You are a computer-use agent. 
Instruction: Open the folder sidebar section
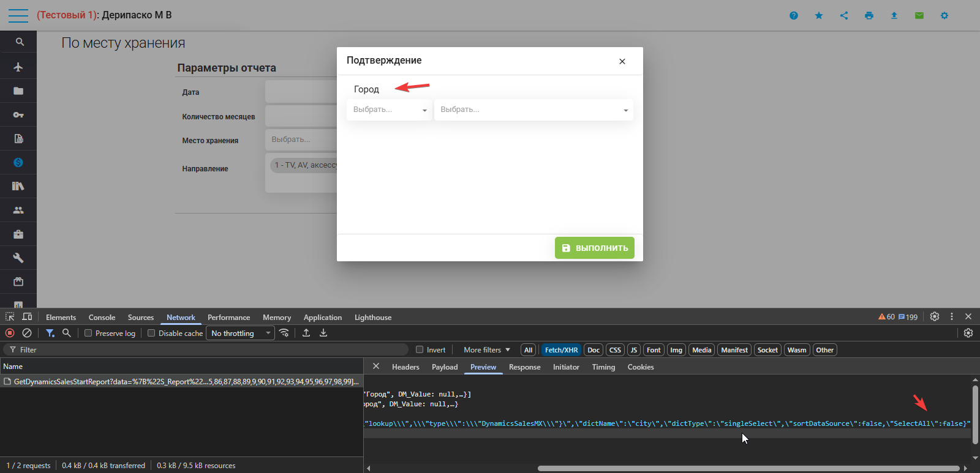pos(18,91)
